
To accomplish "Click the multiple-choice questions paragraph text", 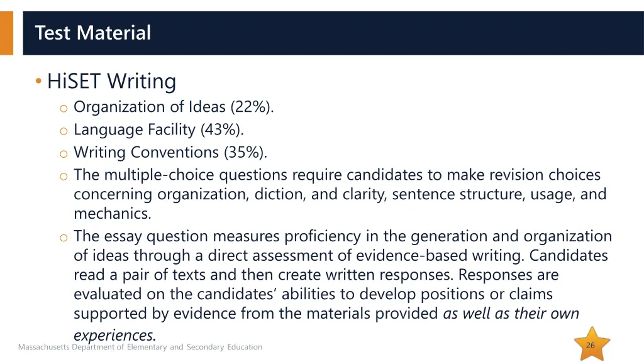I will [x=340, y=194].
